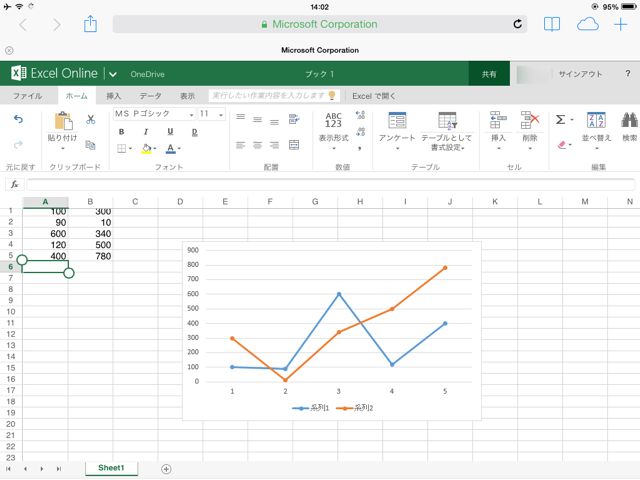Viewport: 640px width, 480px height.
Task: Click the Paste clipboard icon
Action: [63, 122]
